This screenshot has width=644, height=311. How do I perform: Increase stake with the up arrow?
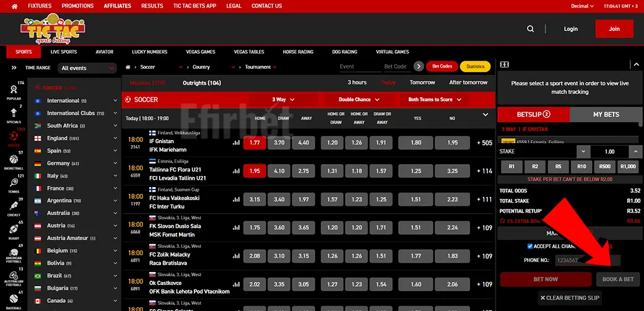click(x=635, y=152)
